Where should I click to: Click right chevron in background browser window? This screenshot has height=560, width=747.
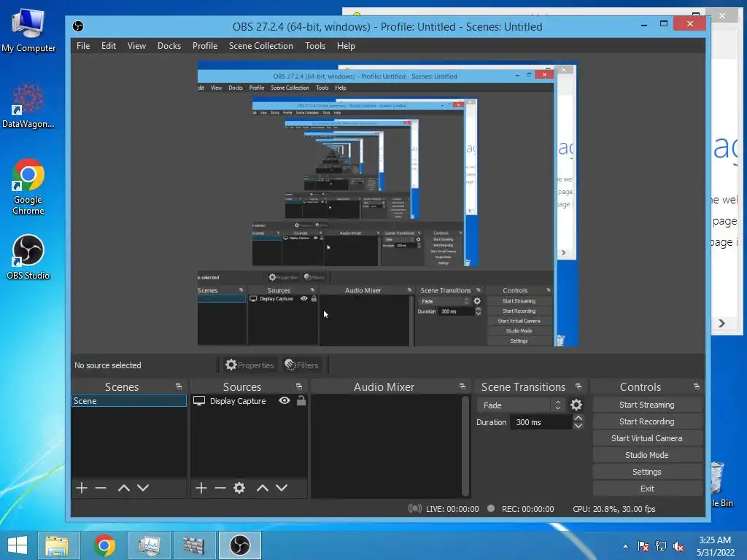pos(721,323)
